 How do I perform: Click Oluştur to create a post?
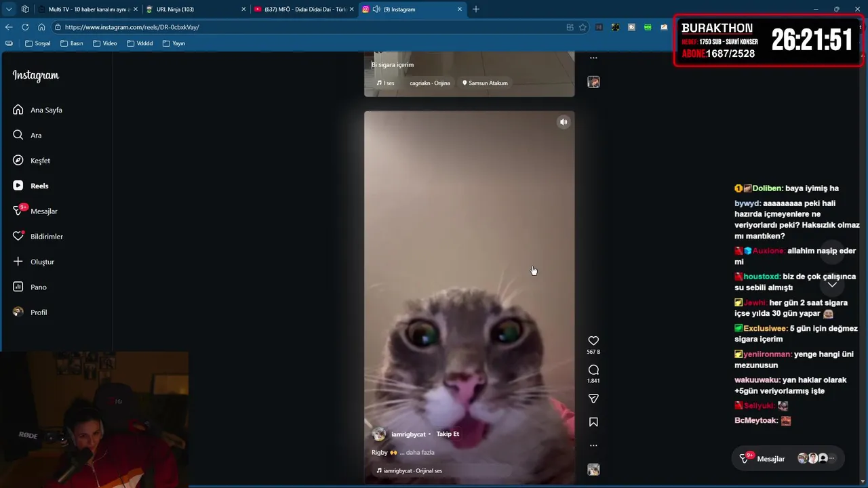(x=33, y=262)
